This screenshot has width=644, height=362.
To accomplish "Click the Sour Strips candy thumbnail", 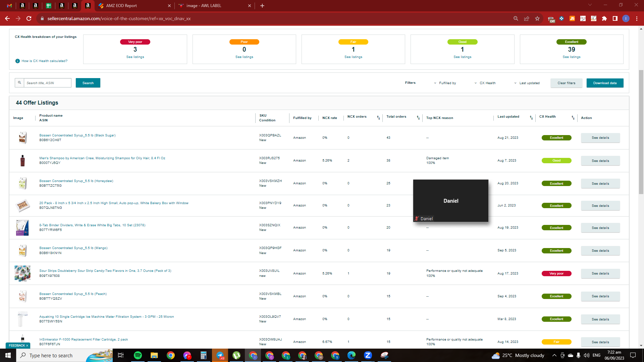I will 22,273.
